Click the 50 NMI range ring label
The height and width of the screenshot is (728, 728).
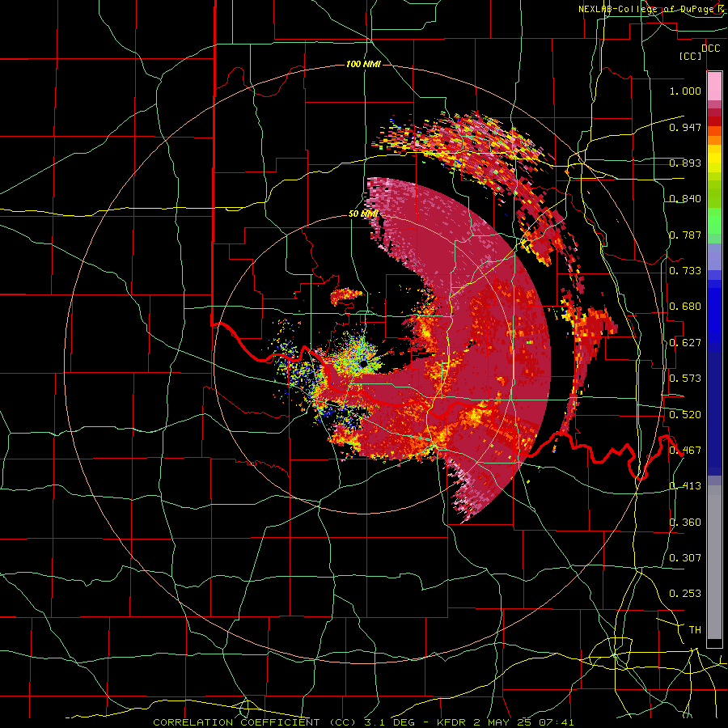(363, 214)
